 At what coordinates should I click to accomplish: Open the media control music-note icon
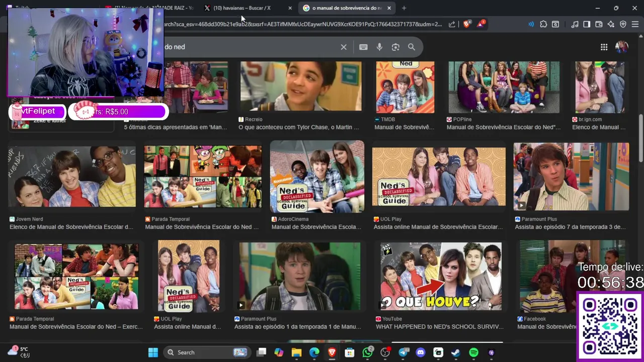[575, 24]
